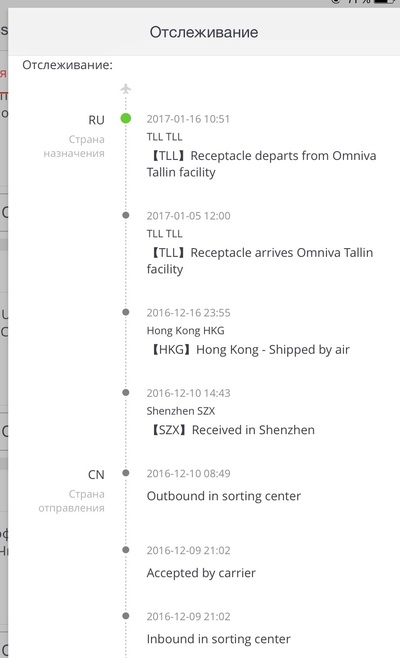Viewport: 400px width, 658px height.
Task: Select the 2017-01-05 12:00 timeline dot
Action: click(125, 215)
